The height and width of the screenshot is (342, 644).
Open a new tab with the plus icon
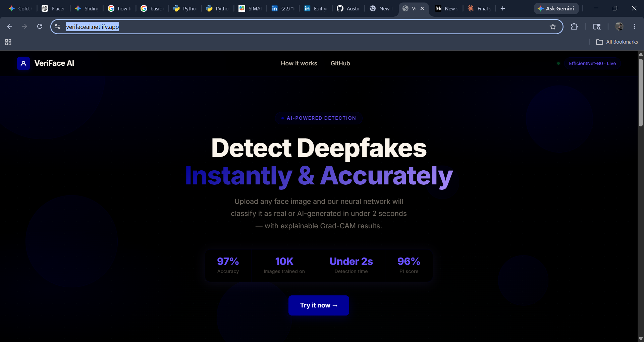click(502, 8)
